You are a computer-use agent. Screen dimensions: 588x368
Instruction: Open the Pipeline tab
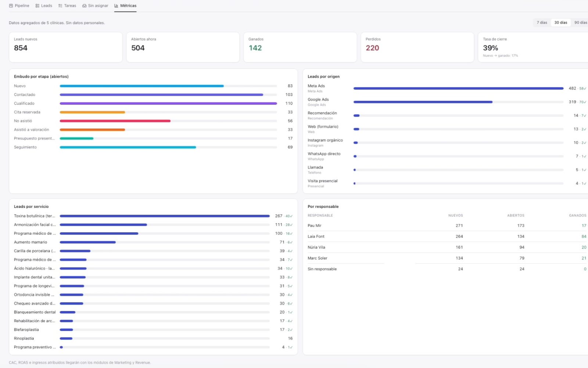click(x=19, y=6)
